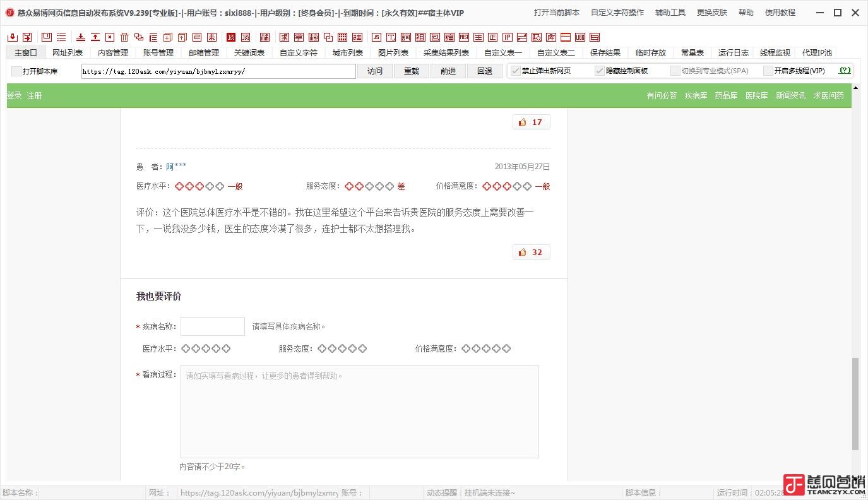Open the 运行日志 tab

click(734, 52)
